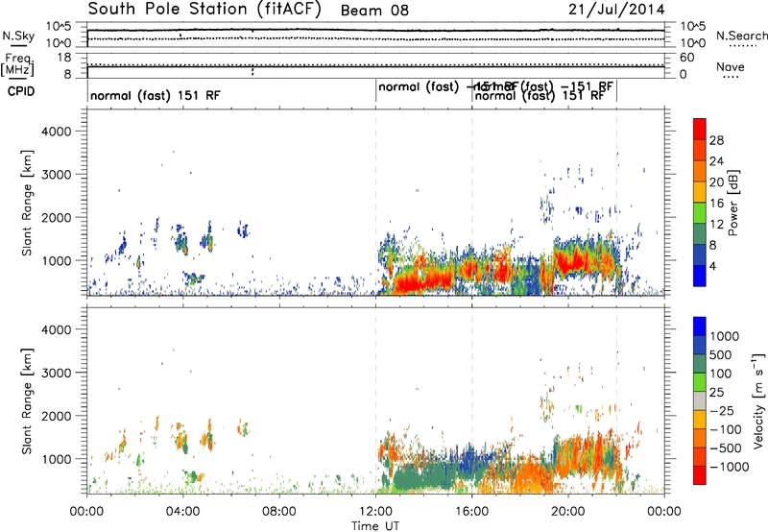Click the '16' label on the power colorbar
This screenshot has height=532, width=768.
[x=716, y=204]
